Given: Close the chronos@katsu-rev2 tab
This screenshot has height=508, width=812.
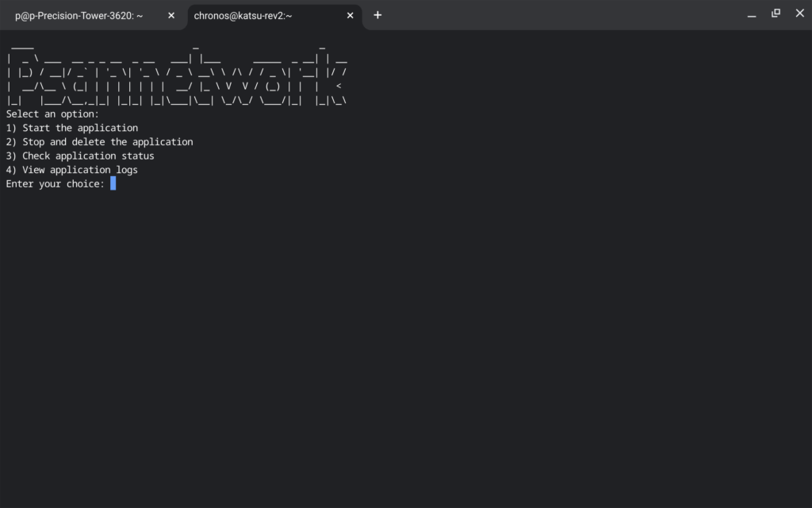Looking at the screenshot, I should click(x=350, y=15).
